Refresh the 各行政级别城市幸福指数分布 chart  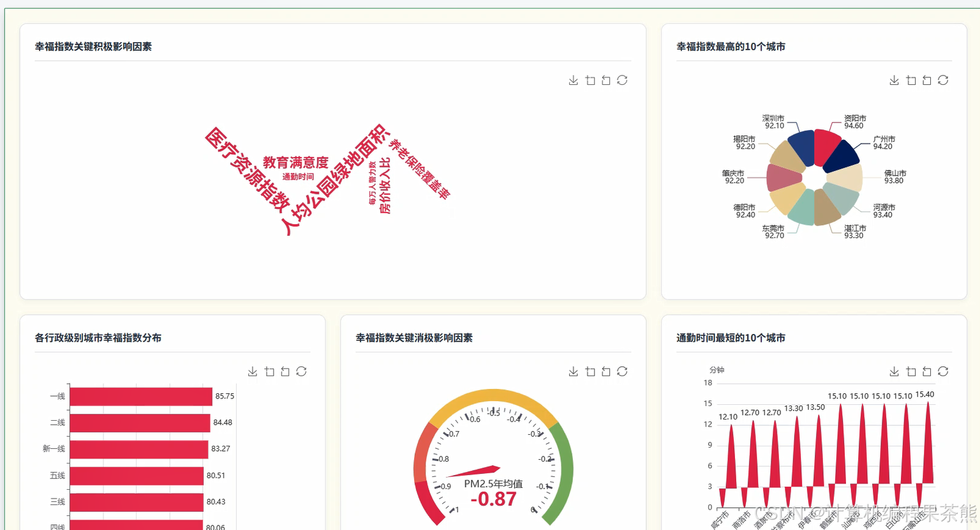(x=301, y=370)
